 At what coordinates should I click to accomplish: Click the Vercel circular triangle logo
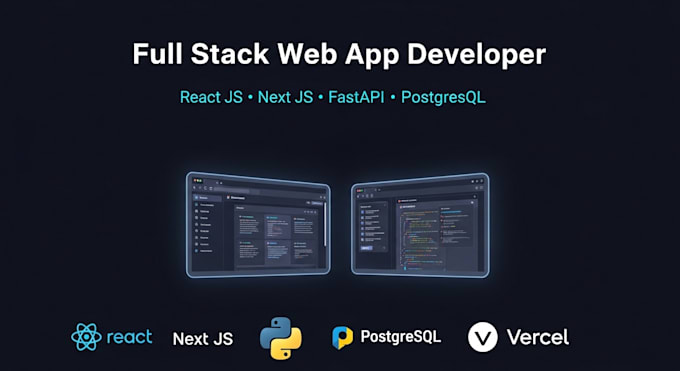tap(483, 337)
